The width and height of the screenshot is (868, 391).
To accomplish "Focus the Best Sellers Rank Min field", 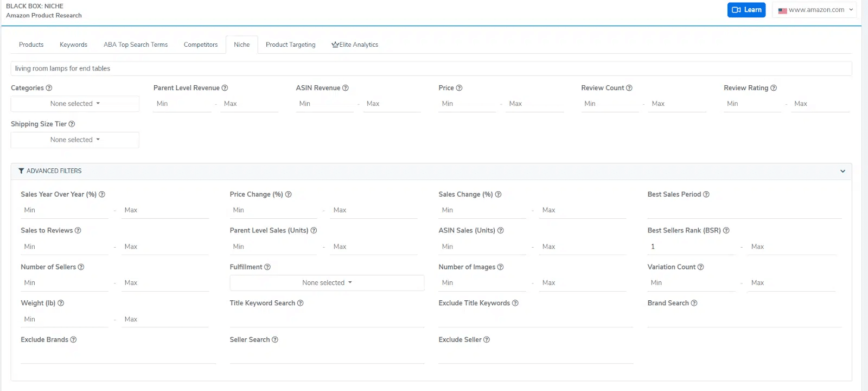I will point(691,247).
